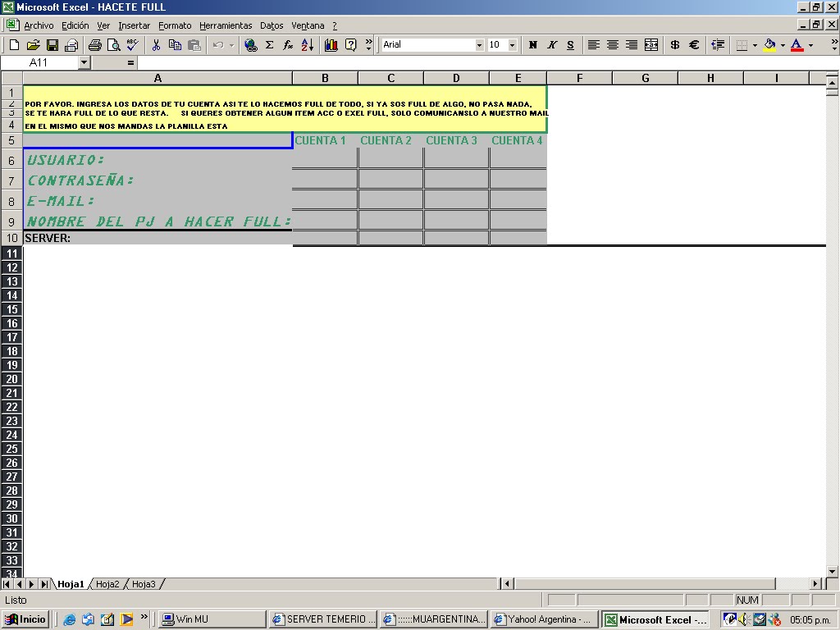
Task: Apply the yellow fill color bucket
Action: click(x=769, y=45)
